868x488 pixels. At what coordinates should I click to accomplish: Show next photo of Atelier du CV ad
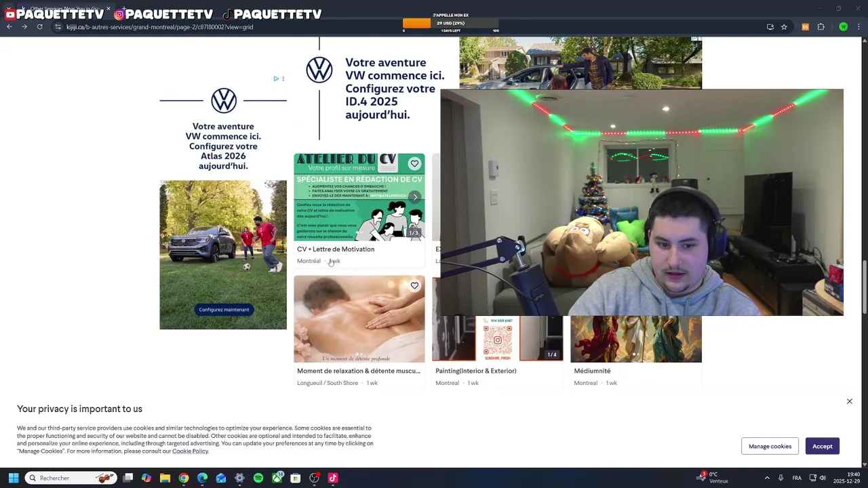pos(415,197)
